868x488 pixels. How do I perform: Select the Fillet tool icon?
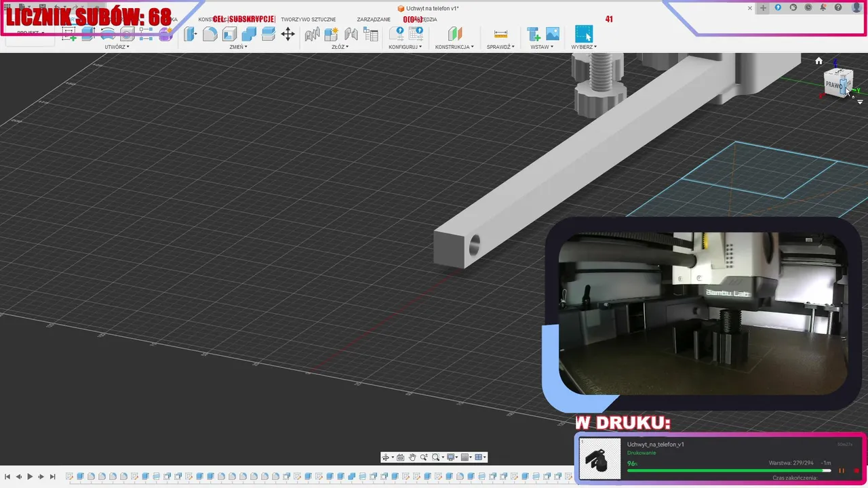click(x=210, y=34)
